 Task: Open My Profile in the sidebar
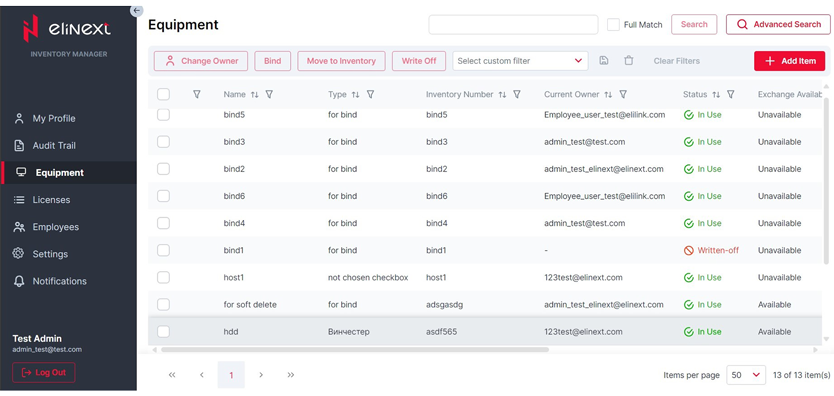pyautogui.click(x=68, y=119)
